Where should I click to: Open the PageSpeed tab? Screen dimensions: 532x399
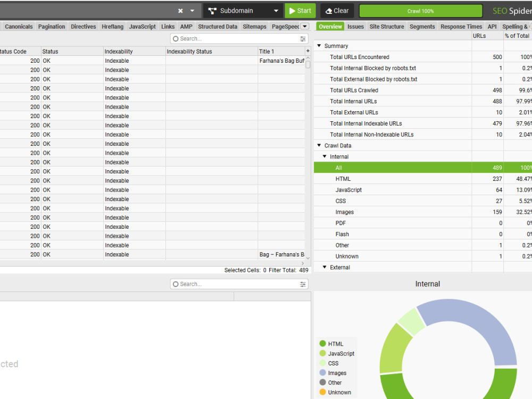click(285, 27)
